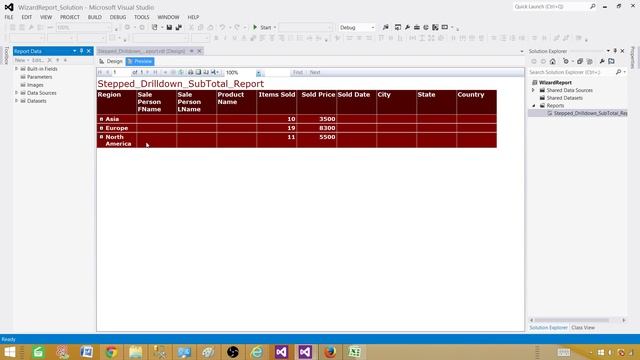Expand Shared Data Sources in Solution Explorer

pyautogui.click(x=533, y=90)
